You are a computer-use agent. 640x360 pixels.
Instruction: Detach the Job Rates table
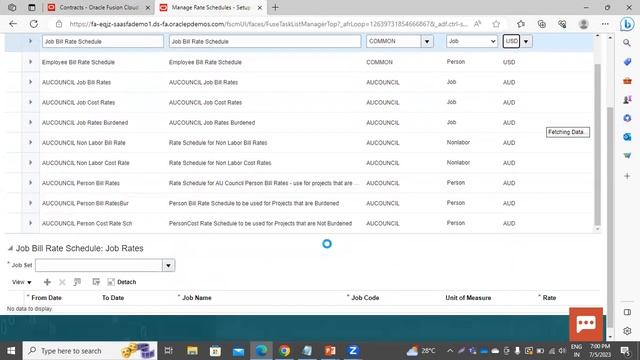click(x=122, y=282)
